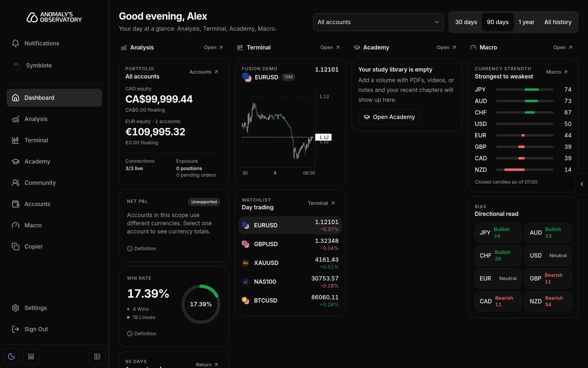Click the Net P&L Definition info link
Viewport: 588px width, 368px height.
(142, 249)
